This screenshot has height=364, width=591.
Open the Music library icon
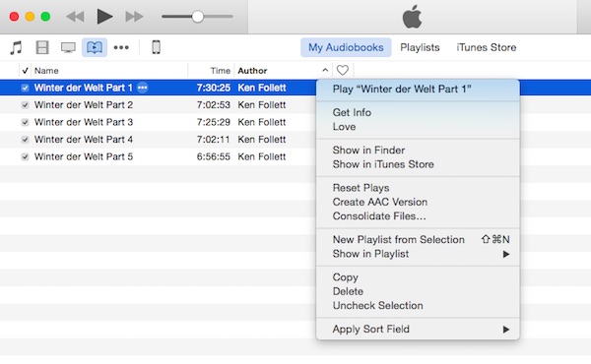16,48
